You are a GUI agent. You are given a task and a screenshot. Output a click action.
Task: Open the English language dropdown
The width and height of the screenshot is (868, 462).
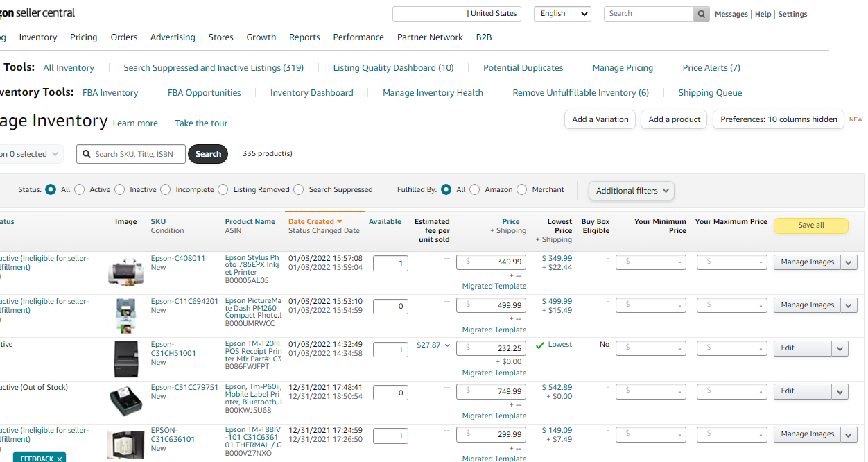562,14
